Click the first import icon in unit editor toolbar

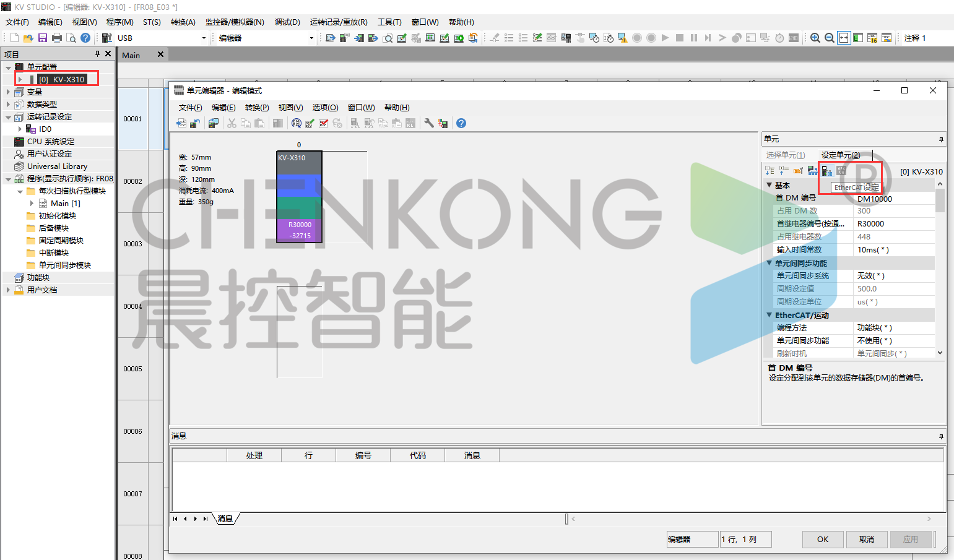181,123
